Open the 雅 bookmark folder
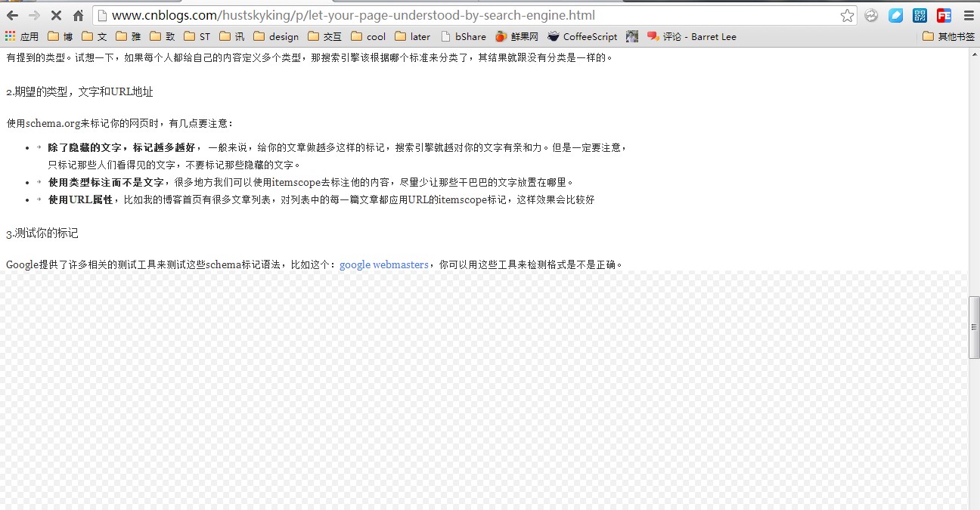This screenshot has width=980, height=510. pos(129,36)
